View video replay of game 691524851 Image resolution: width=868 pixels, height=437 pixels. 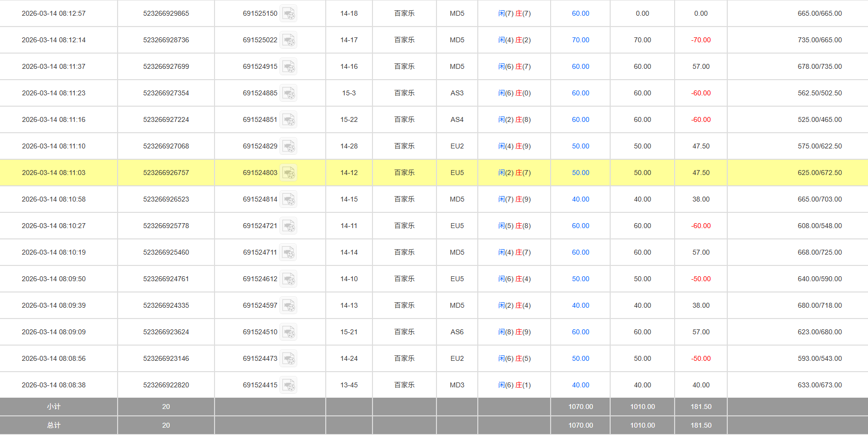click(x=288, y=120)
